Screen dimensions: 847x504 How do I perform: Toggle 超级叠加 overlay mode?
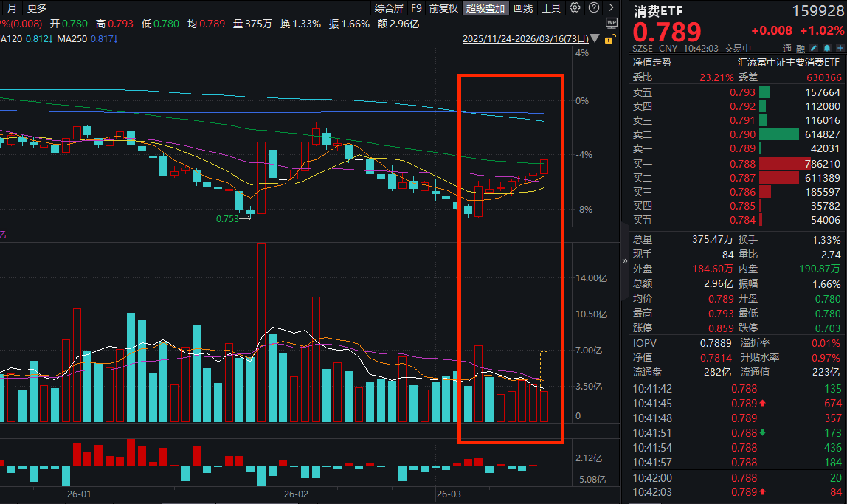click(x=485, y=8)
